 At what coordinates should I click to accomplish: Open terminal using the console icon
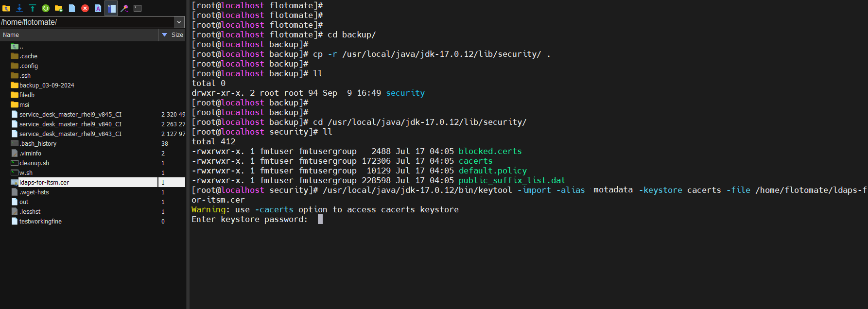[138, 8]
